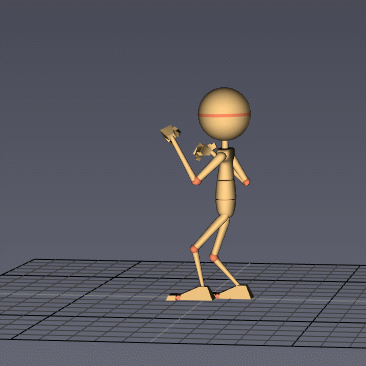This screenshot has width=366, height=366.
Task: Select the mannequin's spherical head
Action: coord(224,114)
